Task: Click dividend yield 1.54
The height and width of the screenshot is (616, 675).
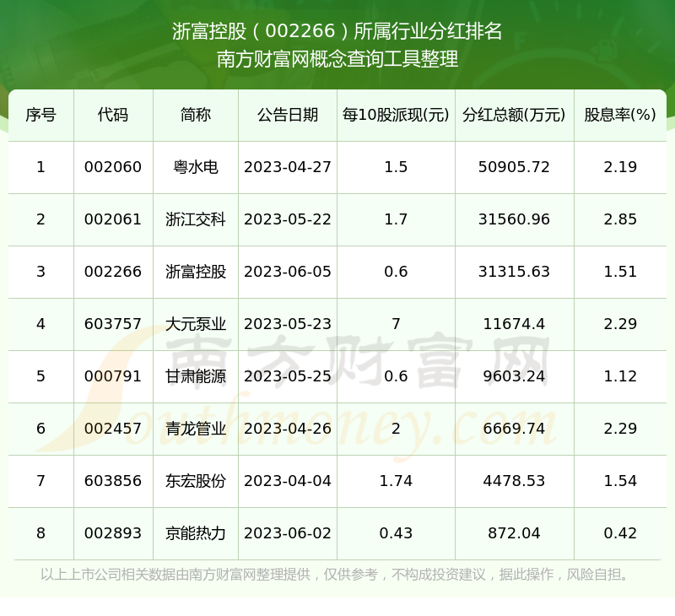Action: click(620, 481)
